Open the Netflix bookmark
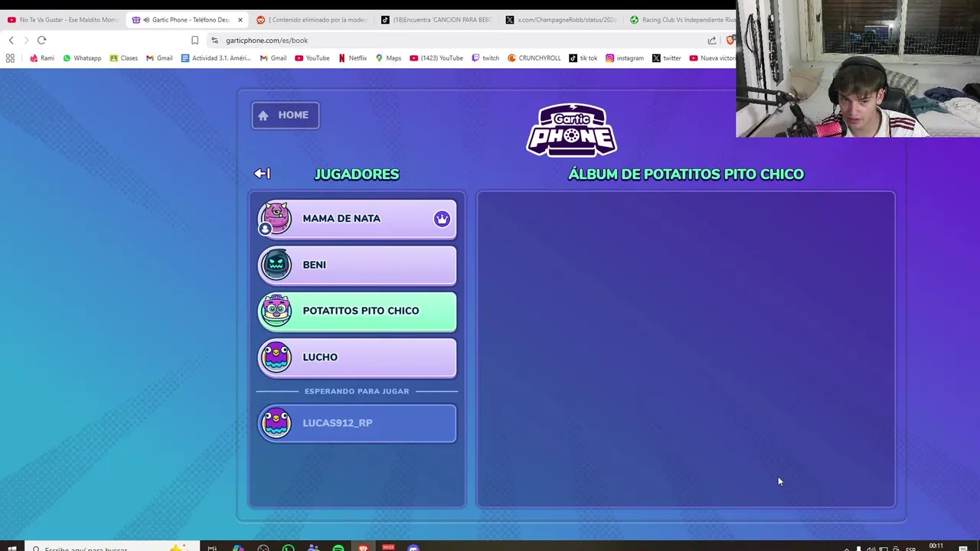 tap(353, 58)
